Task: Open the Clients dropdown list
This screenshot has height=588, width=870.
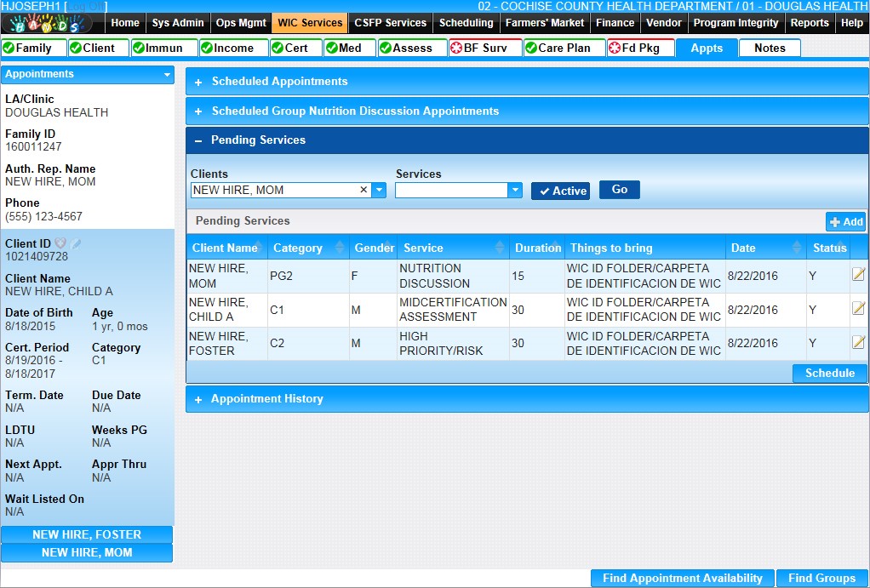Action: [379, 191]
